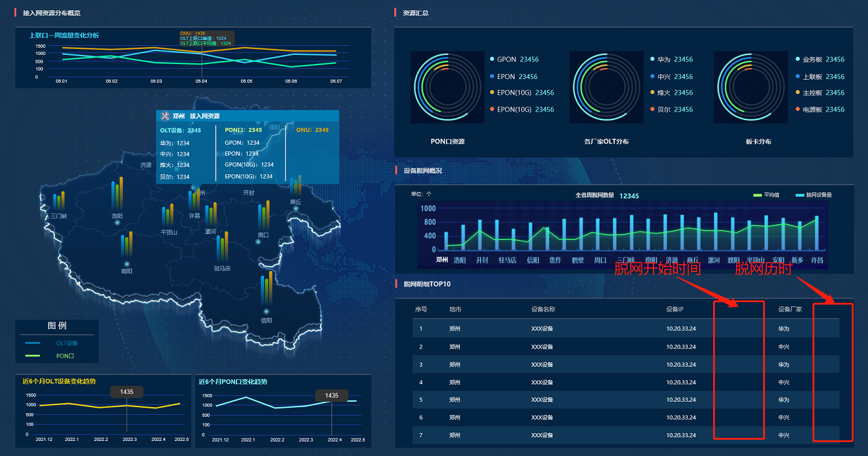Click the 设备IP column header
The image size is (868, 456).
[x=675, y=309]
